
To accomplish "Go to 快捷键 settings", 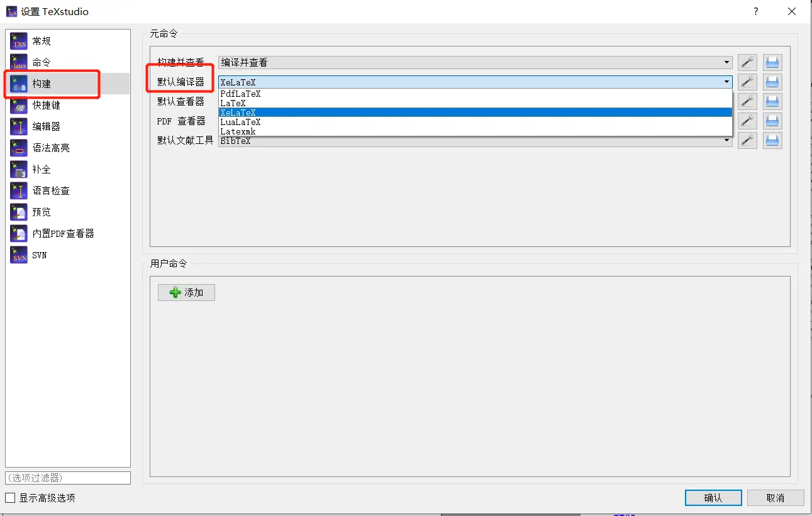I will [68, 105].
